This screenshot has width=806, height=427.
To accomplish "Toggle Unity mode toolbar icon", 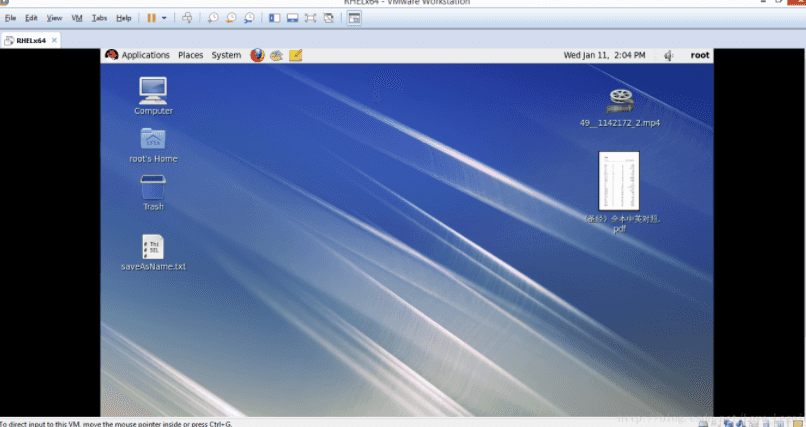I will (x=329, y=18).
